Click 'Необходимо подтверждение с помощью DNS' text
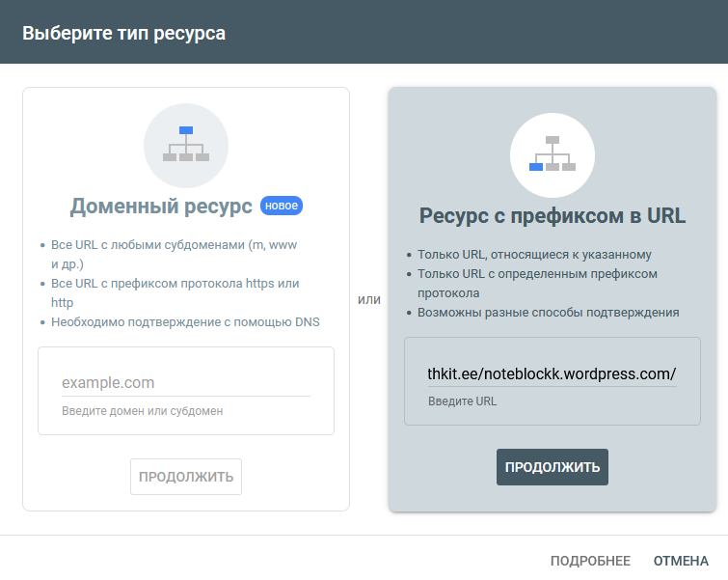The image size is (728, 580). pyautogui.click(x=185, y=321)
